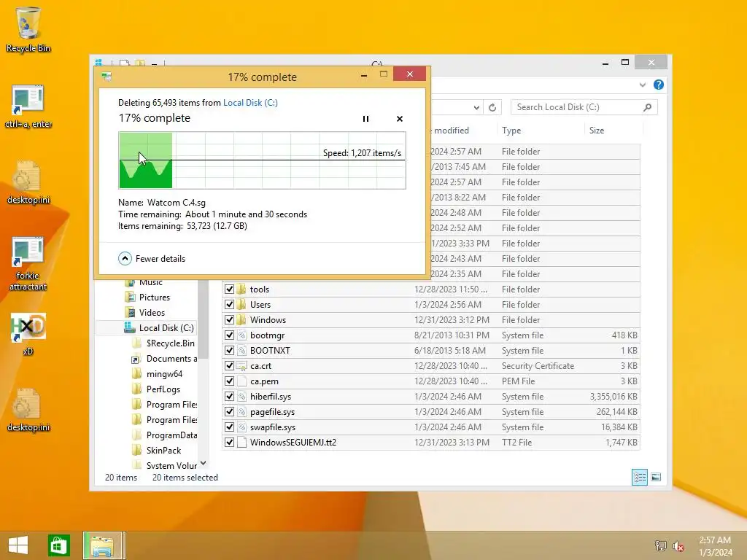Select the lower desktop.ini file icon
This screenshot has height=560, width=747.
pyautogui.click(x=28, y=410)
